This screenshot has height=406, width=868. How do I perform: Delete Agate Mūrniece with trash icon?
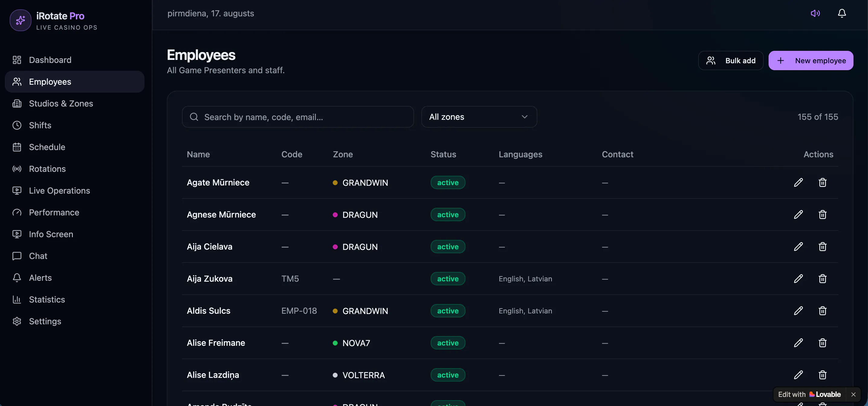coord(822,182)
